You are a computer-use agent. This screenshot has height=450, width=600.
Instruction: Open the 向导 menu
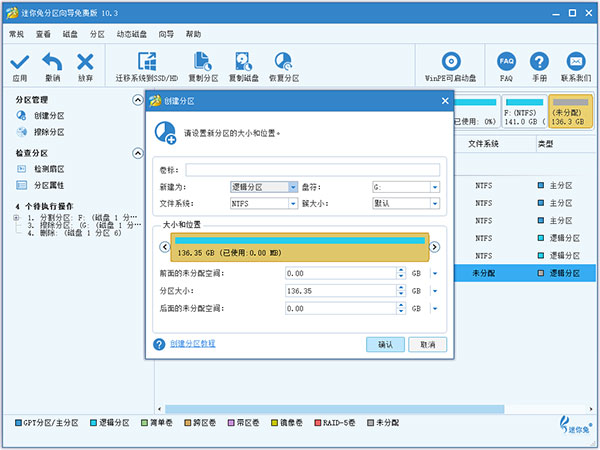(169, 33)
